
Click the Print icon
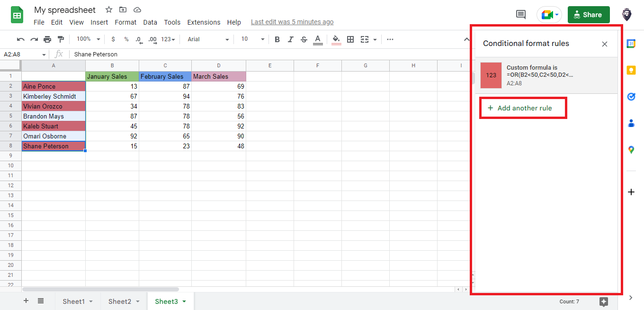[x=47, y=39]
